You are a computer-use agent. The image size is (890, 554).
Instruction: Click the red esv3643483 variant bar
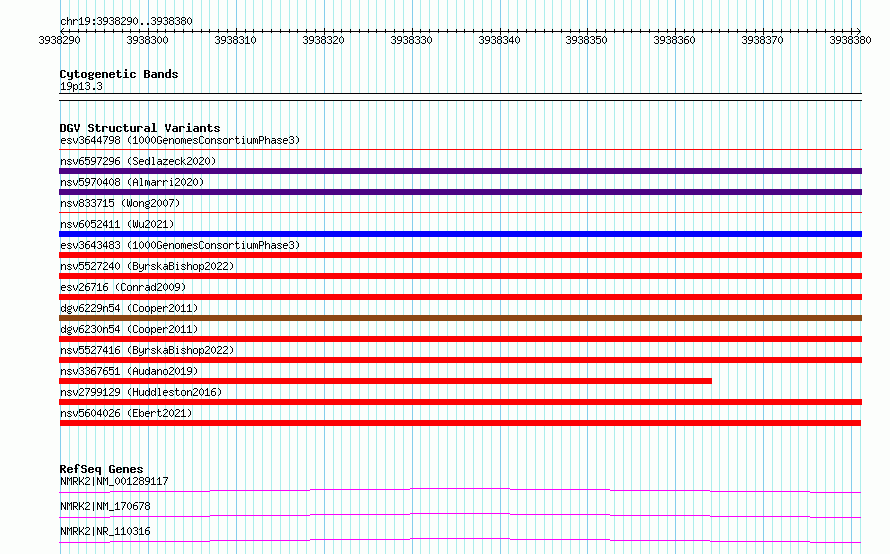coord(460,255)
